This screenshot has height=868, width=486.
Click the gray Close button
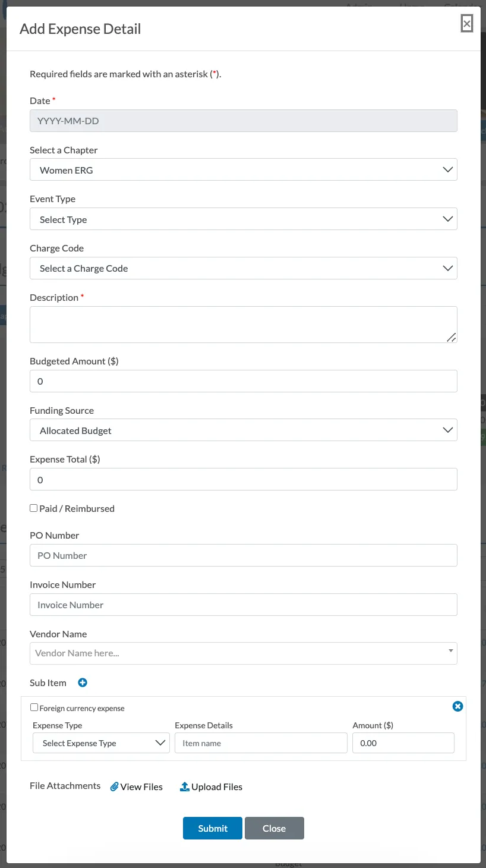pyautogui.click(x=274, y=828)
